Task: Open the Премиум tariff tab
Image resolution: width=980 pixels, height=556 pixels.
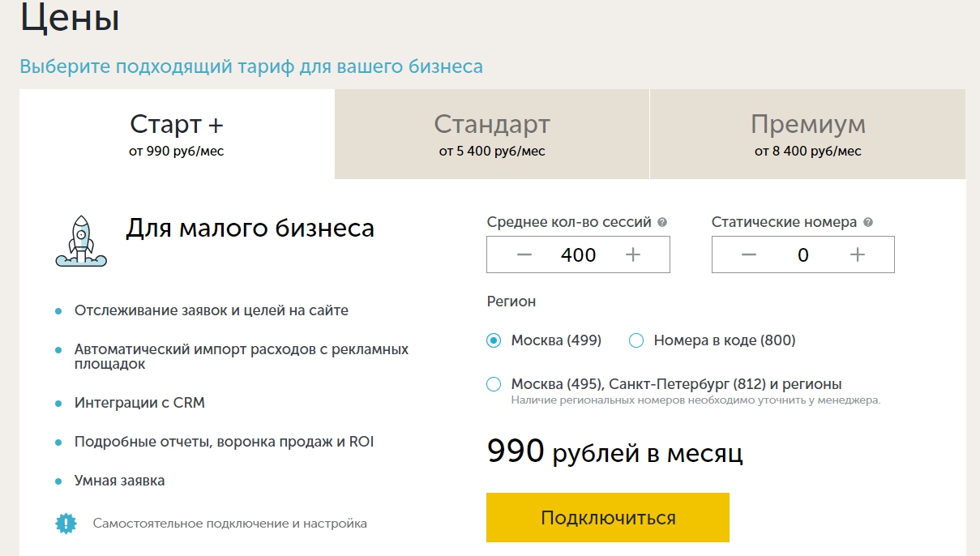Action: 807,135
